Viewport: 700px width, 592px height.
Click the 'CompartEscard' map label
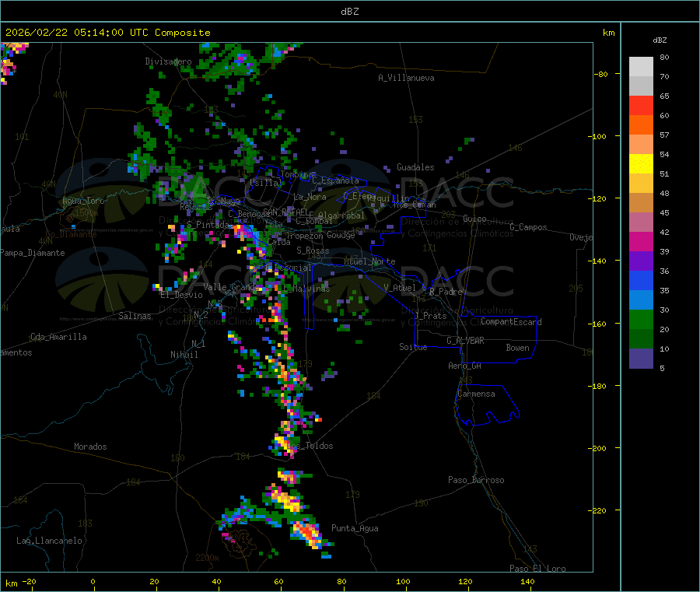tap(511, 322)
